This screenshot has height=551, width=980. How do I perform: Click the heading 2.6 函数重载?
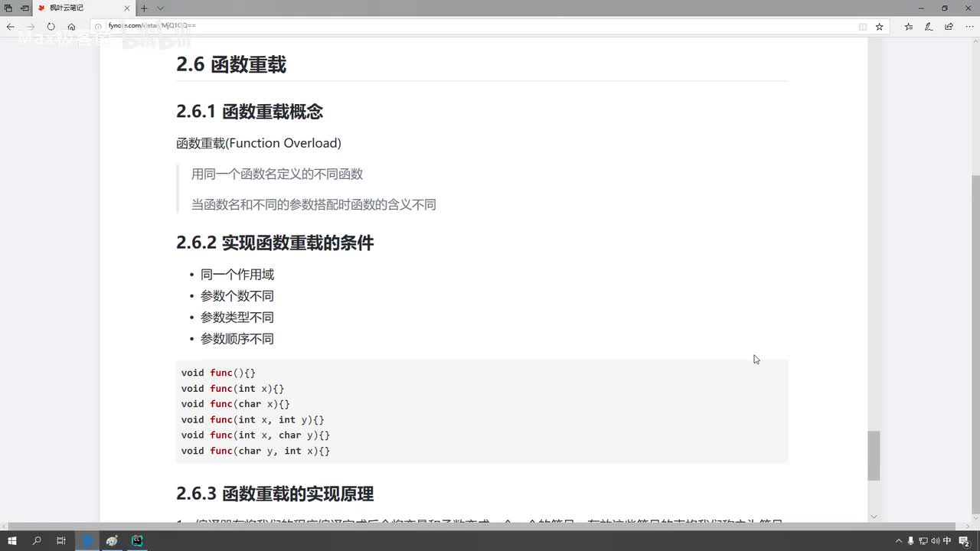[x=231, y=64]
